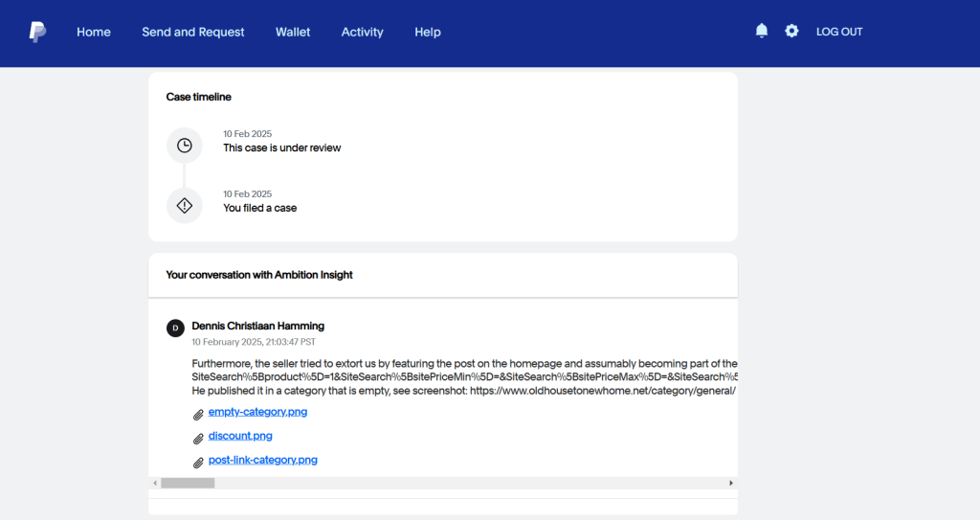Open settings via gear icon
This screenshot has height=520, width=980.
click(791, 31)
